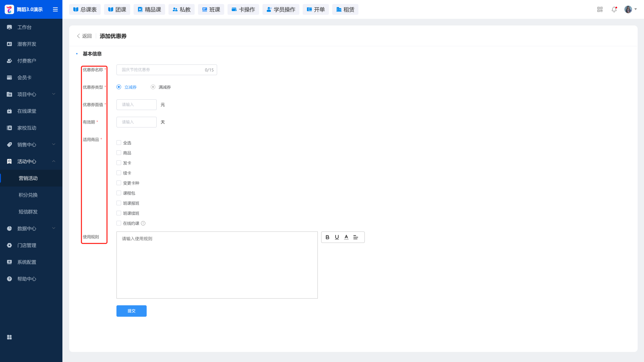Open the user avatar dropdown arrow
The height and width of the screenshot is (362, 644).
[636, 9]
